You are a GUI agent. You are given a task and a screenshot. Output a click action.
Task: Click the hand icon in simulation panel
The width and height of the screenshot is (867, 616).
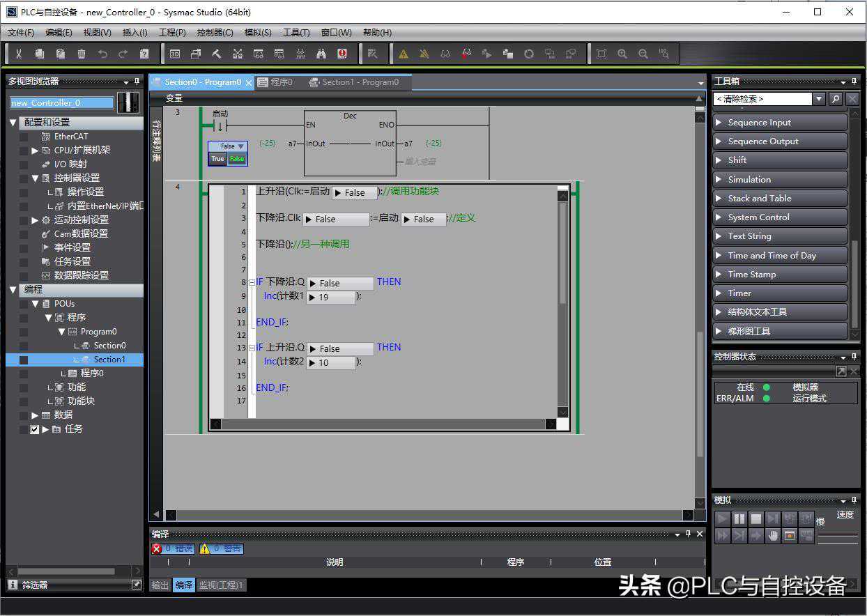click(x=773, y=536)
